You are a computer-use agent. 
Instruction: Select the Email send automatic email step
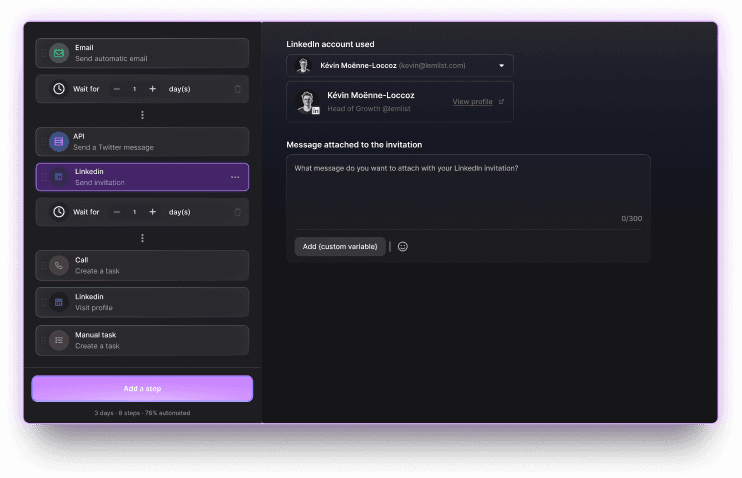(142, 53)
